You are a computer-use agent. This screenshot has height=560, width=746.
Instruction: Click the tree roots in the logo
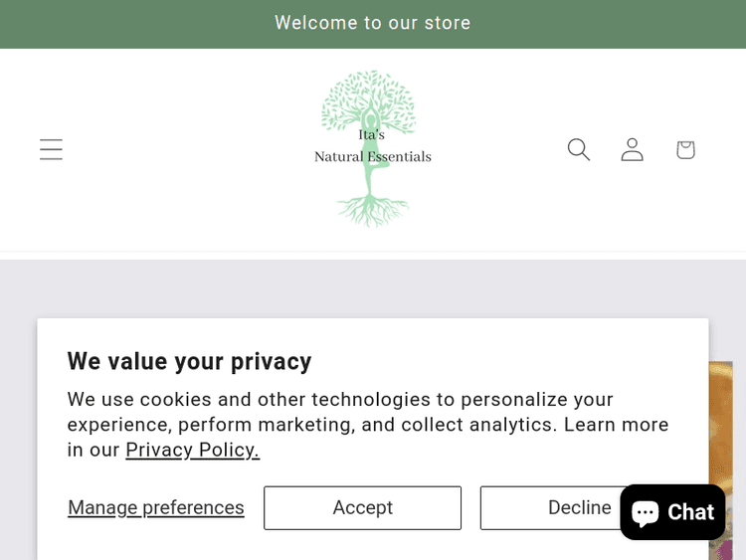pyautogui.click(x=373, y=209)
